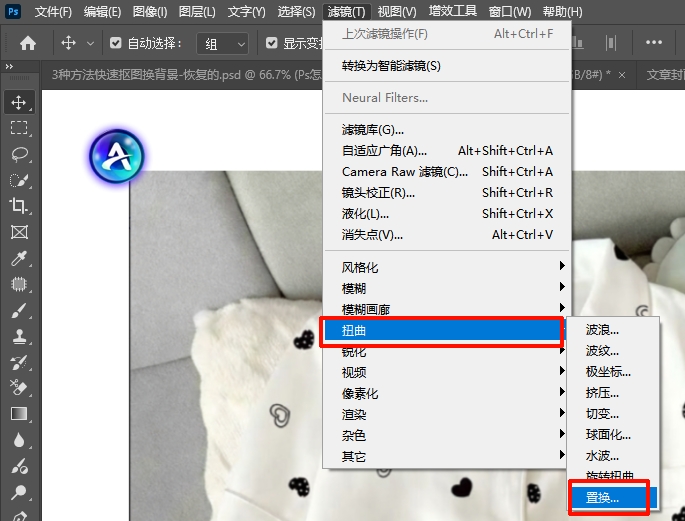Click the Home icon in options bar

pos(28,44)
